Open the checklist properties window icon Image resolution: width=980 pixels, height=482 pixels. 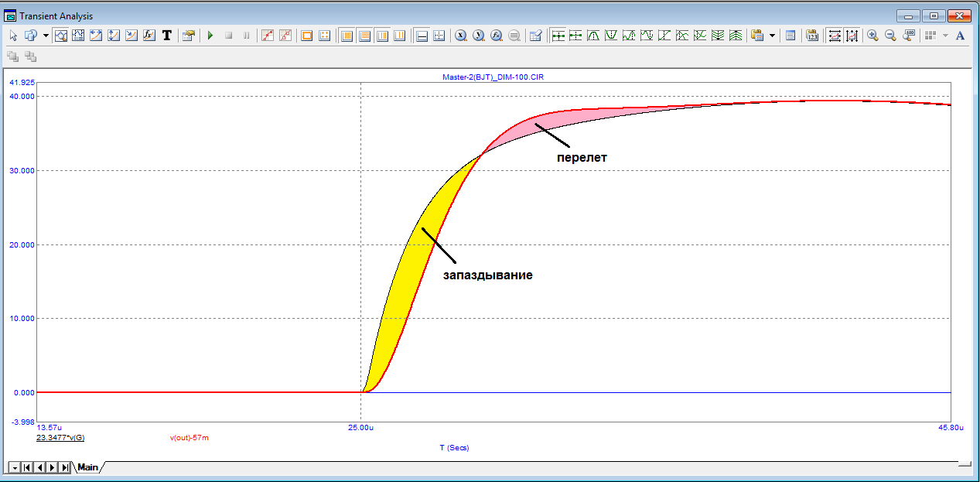coord(536,36)
